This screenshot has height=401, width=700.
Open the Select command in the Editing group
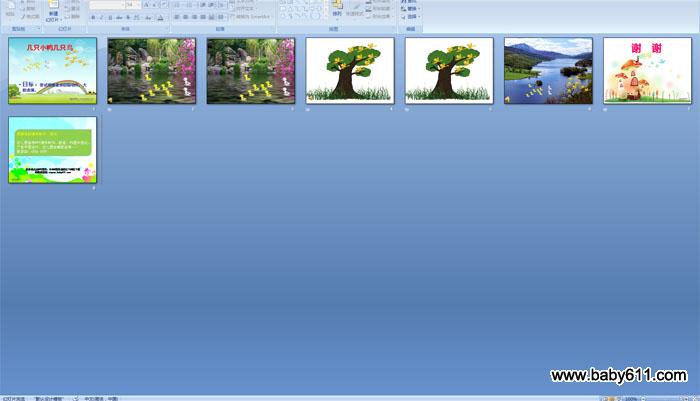coord(411,17)
